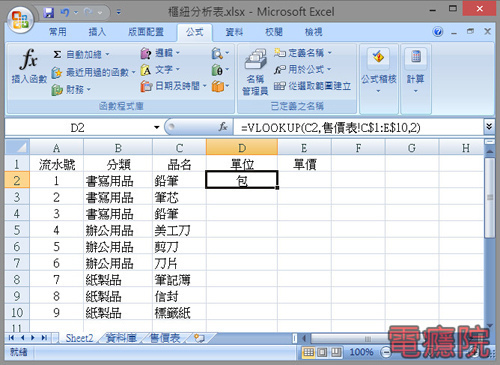Select cell C9 containing 信封
This screenshot has height=365, width=500.
coord(179,296)
